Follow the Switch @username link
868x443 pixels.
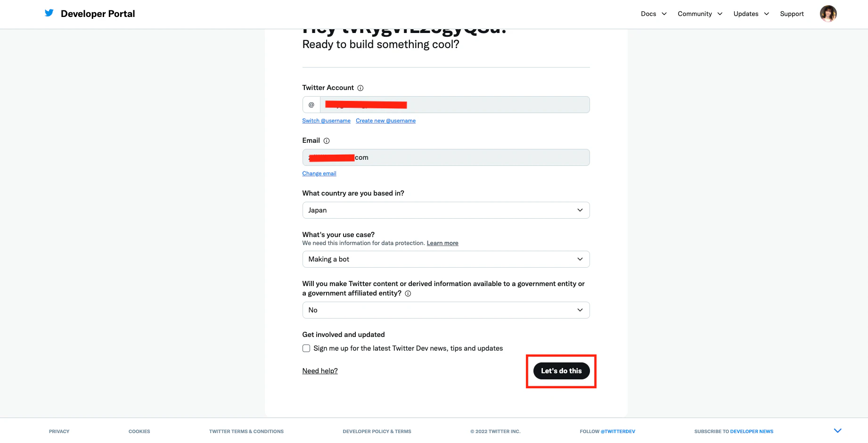click(x=326, y=121)
